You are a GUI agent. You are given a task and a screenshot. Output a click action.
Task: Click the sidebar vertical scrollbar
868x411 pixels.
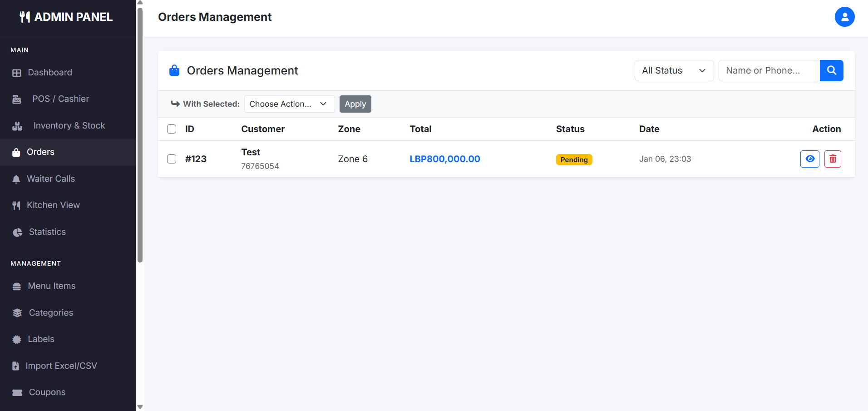pos(140,136)
